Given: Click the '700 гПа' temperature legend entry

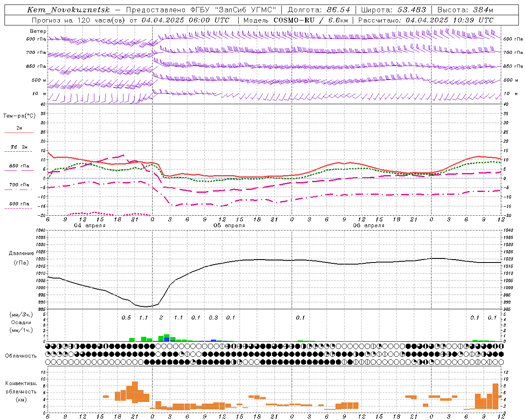Looking at the screenshot, I should point(19,185).
